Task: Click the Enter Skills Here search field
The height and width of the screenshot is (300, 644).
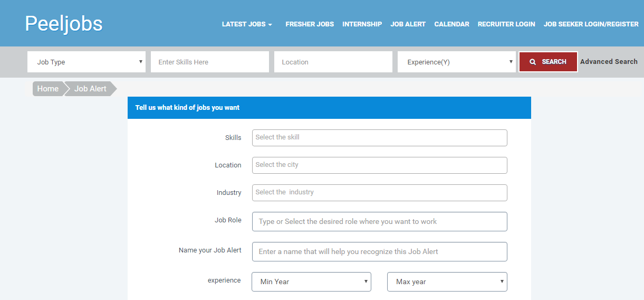Action: (210, 62)
